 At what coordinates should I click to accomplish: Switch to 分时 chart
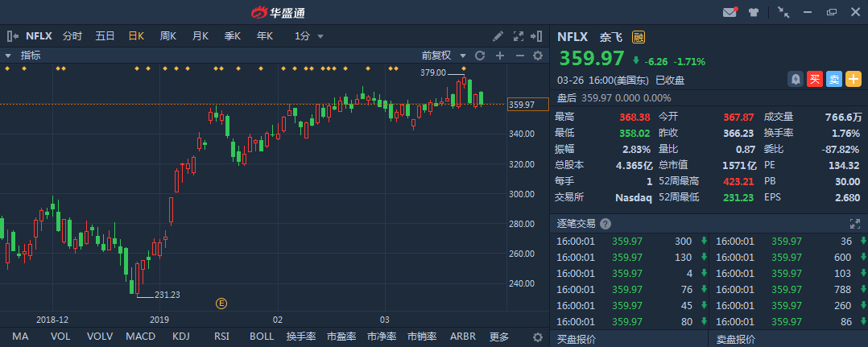point(72,36)
